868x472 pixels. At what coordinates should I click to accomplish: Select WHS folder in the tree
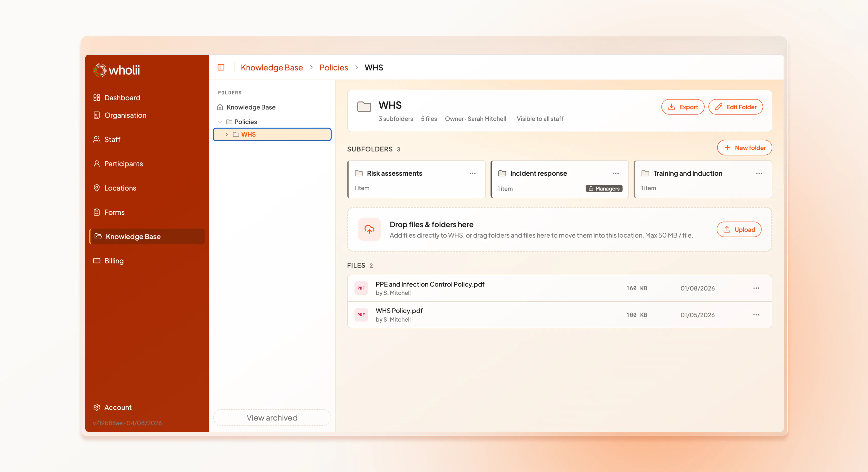pyautogui.click(x=272, y=134)
